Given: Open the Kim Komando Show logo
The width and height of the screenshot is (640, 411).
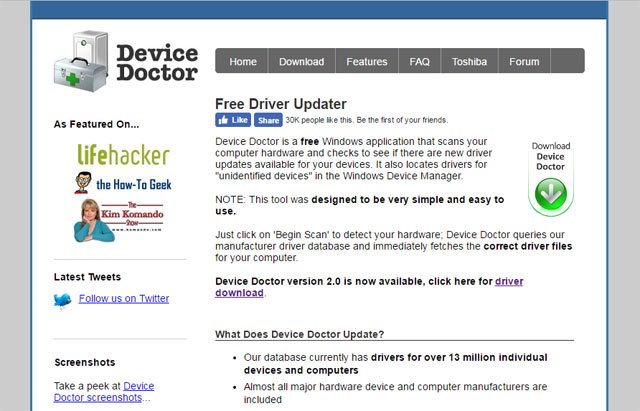Looking at the screenshot, I should [x=119, y=220].
